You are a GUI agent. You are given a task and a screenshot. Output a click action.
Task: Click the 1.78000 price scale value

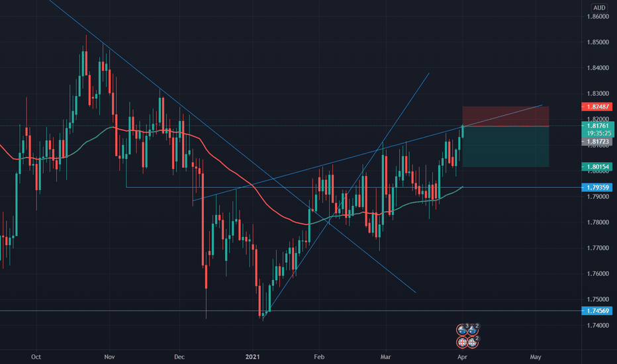(x=598, y=222)
